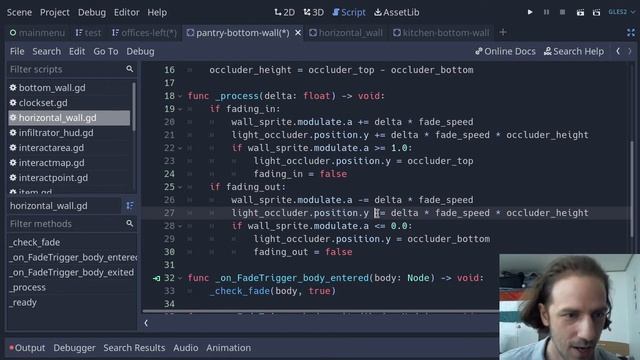
Task: Open the Help menu
Action: click(x=157, y=12)
